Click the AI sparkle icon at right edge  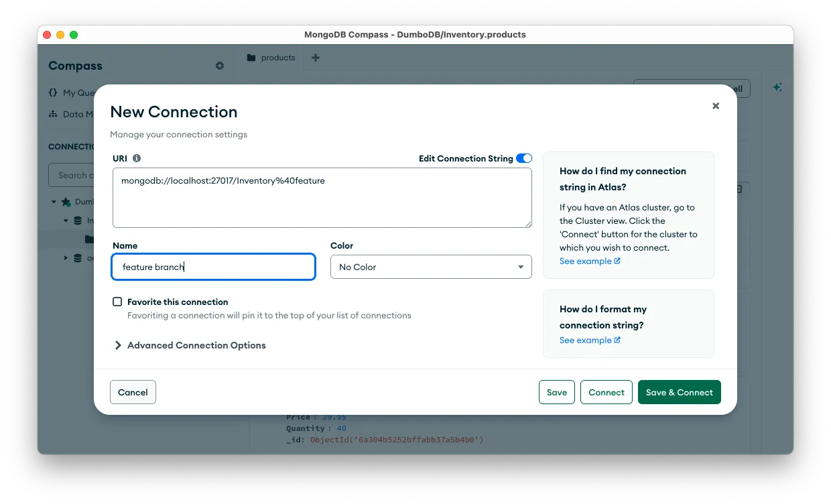pos(777,87)
